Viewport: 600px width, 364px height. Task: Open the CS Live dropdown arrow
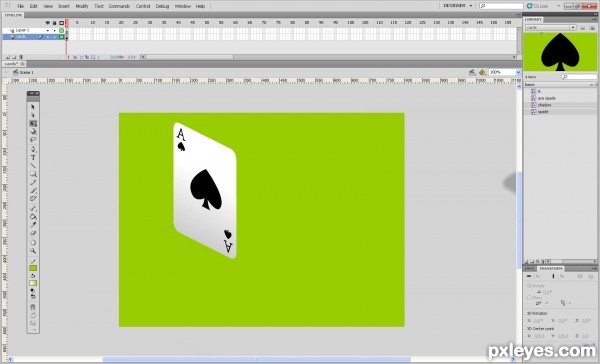558,6
